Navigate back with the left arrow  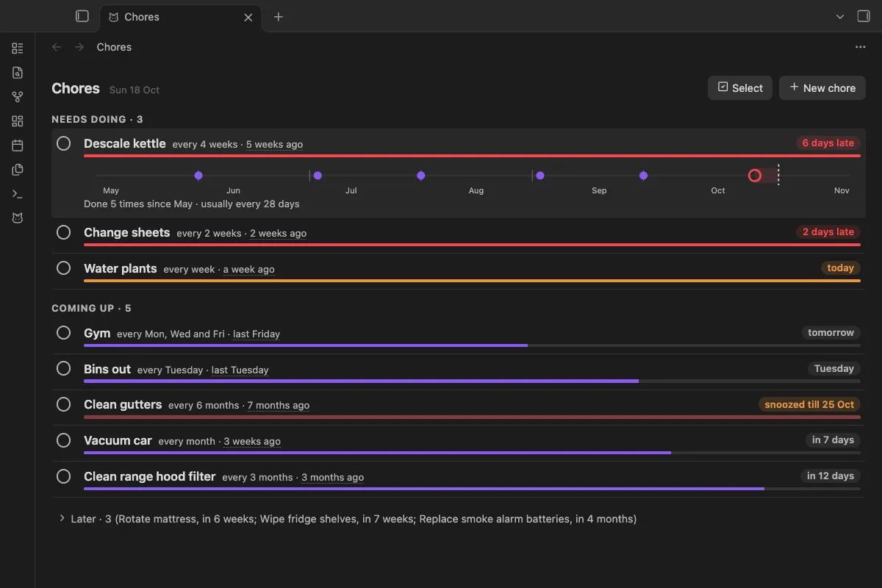[x=57, y=47]
